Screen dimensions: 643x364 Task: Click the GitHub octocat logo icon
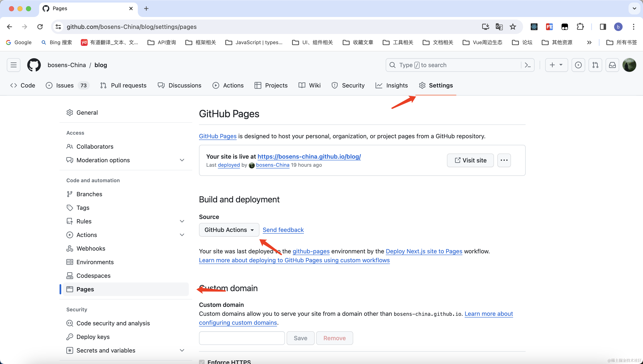pos(34,65)
